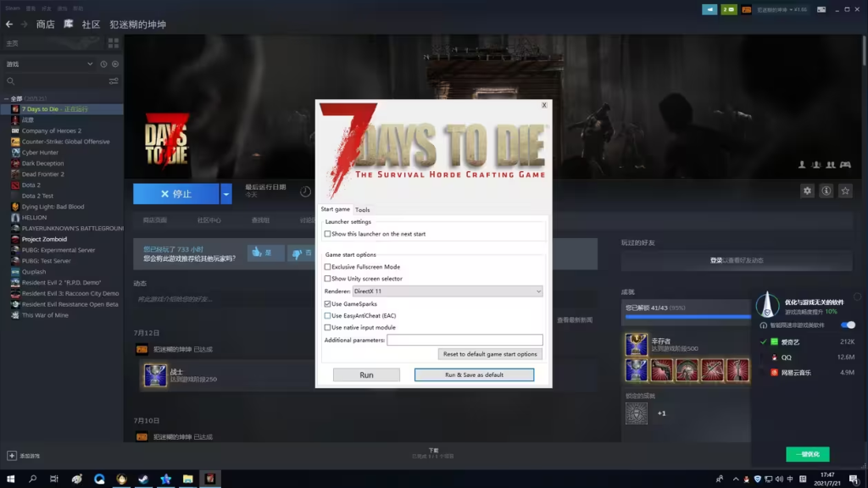
Task: Click 登录 to view friend activity
Action: (715, 261)
